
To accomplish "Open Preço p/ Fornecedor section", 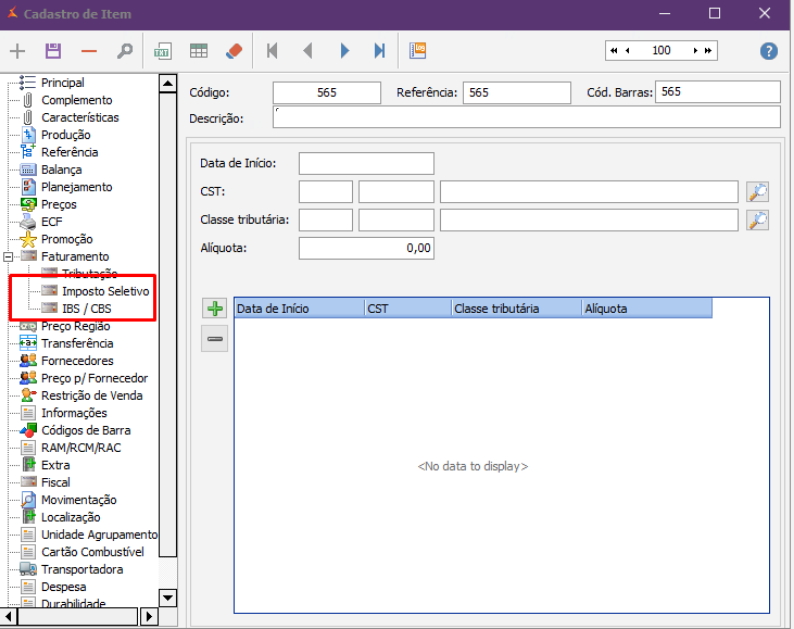I will click(95, 378).
